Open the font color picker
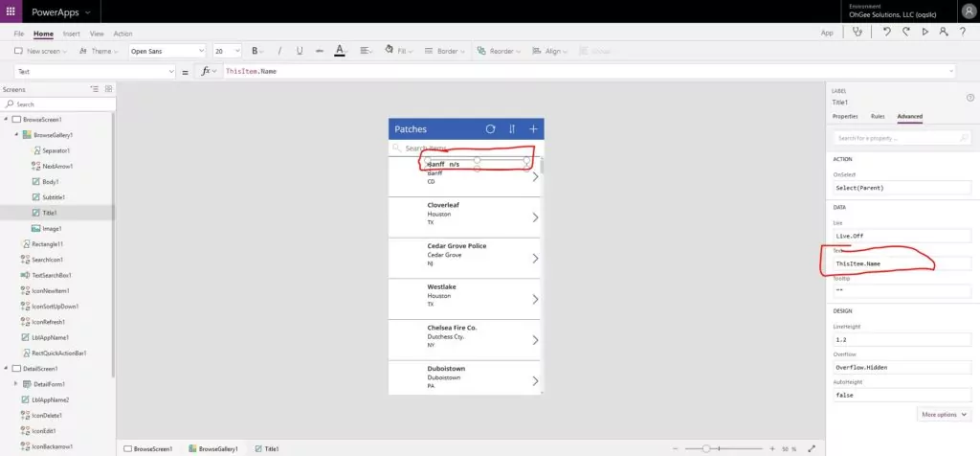Screen dimensions: 980x456 340,52
